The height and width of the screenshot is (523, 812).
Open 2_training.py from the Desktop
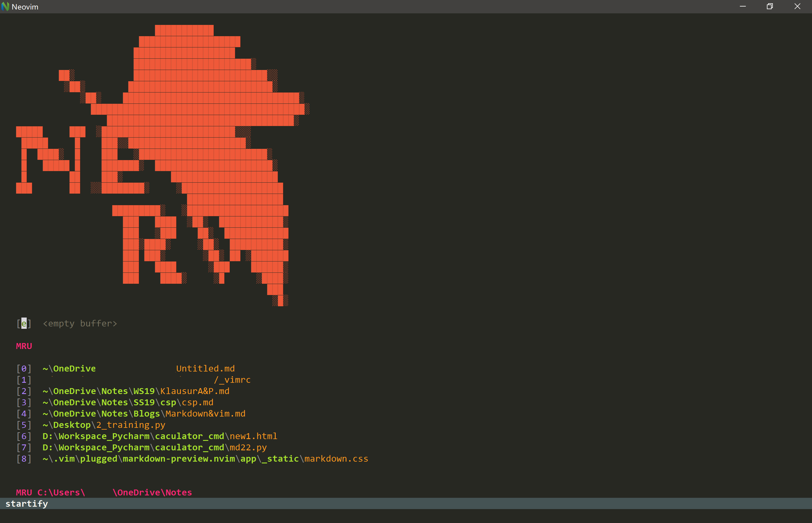click(x=131, y=425)
